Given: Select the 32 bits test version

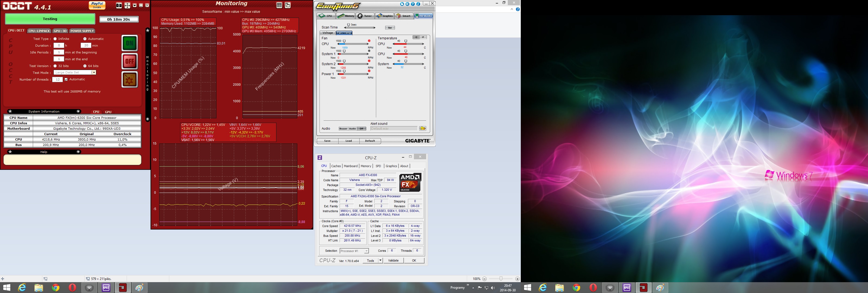Looking at the screenshot, I should tap(55, 66).
